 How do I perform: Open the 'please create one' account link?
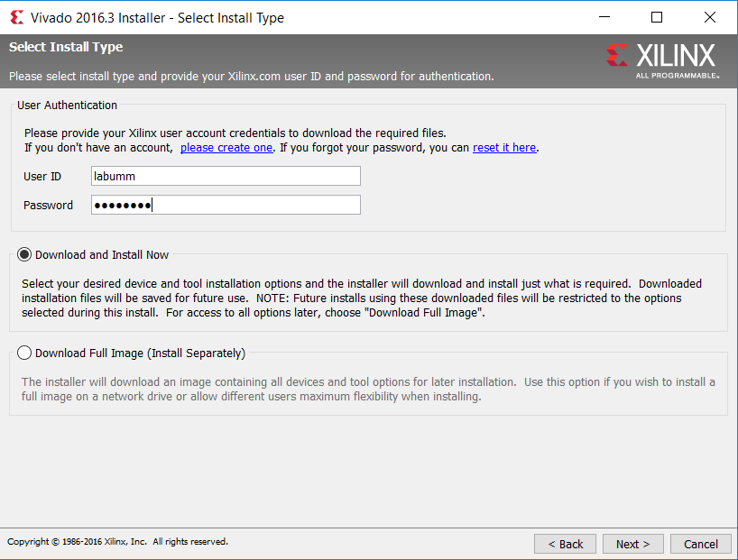226,148
